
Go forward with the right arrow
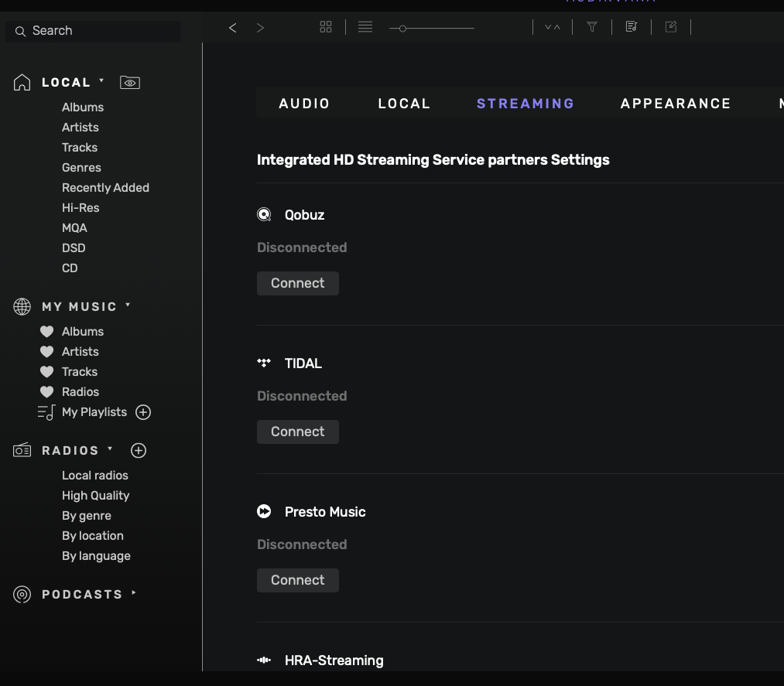tap(260, 28)
